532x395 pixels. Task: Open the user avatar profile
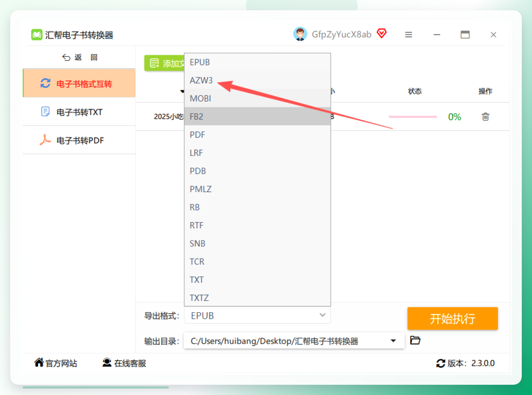(x=300, y=34)
